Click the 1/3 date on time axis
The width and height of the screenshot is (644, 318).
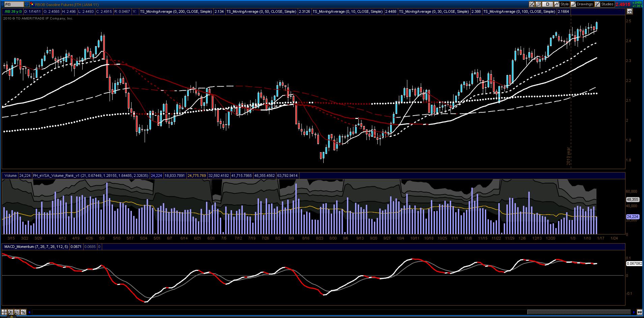[x=573, y=238]
